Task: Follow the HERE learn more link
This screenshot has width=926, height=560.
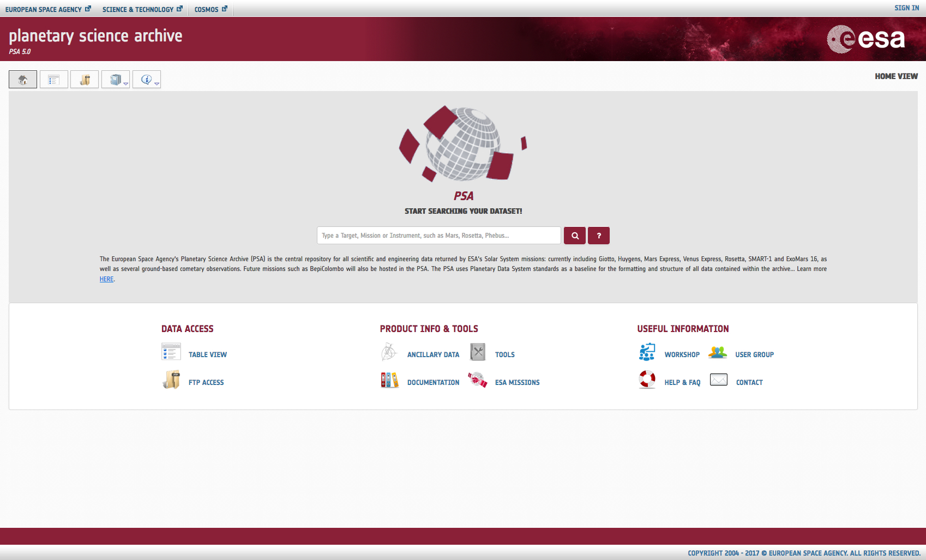Action: coord(106,279)
